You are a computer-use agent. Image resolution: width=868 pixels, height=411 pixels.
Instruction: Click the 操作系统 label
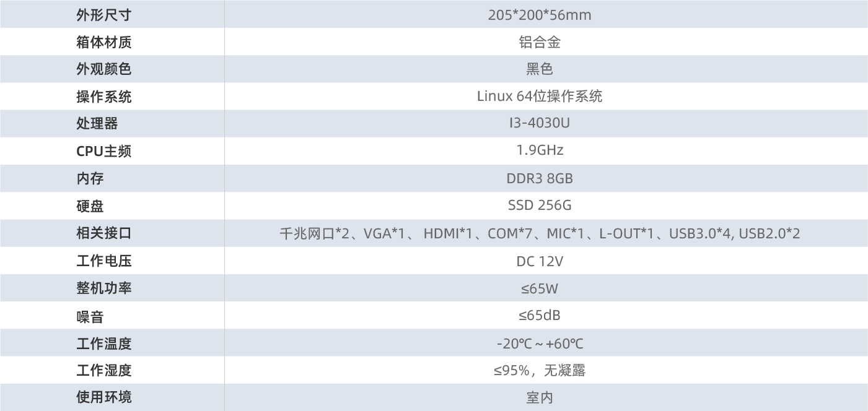click(103, 97)
